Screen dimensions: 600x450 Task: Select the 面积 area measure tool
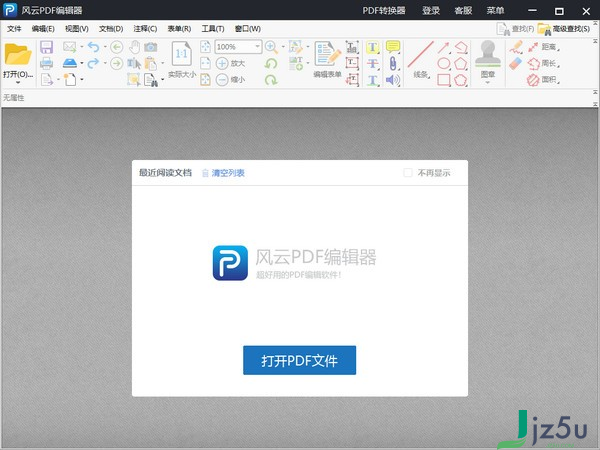tap(543, 80)
